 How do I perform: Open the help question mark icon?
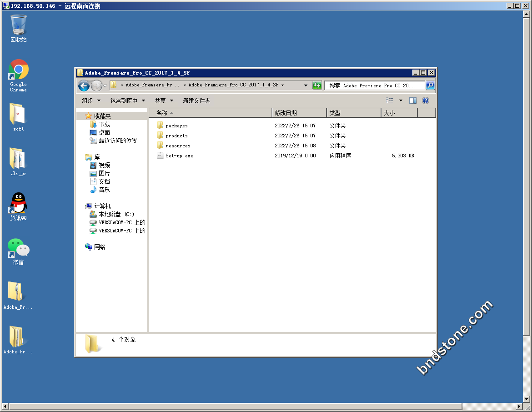pyautogui.click(x=426, y=100)
